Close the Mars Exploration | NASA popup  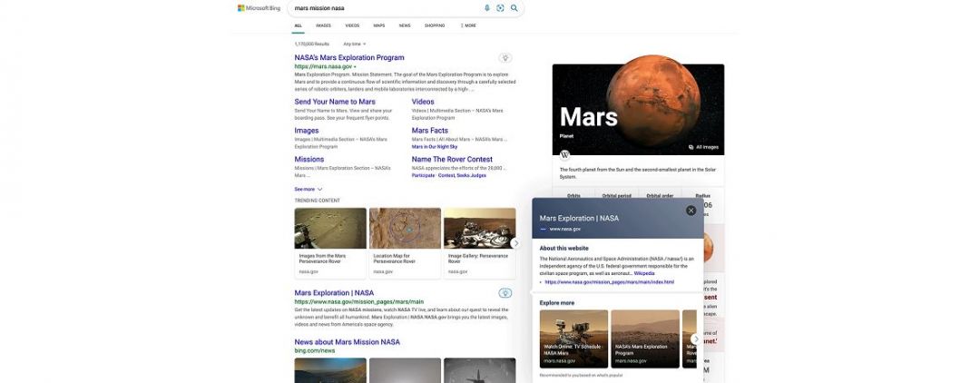(691, 211)
